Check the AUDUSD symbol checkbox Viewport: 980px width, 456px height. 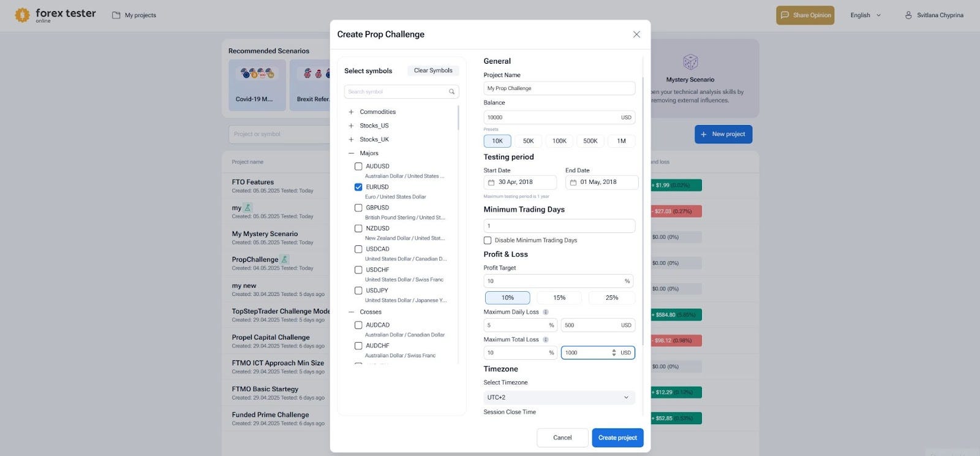[x=358, y=167]
